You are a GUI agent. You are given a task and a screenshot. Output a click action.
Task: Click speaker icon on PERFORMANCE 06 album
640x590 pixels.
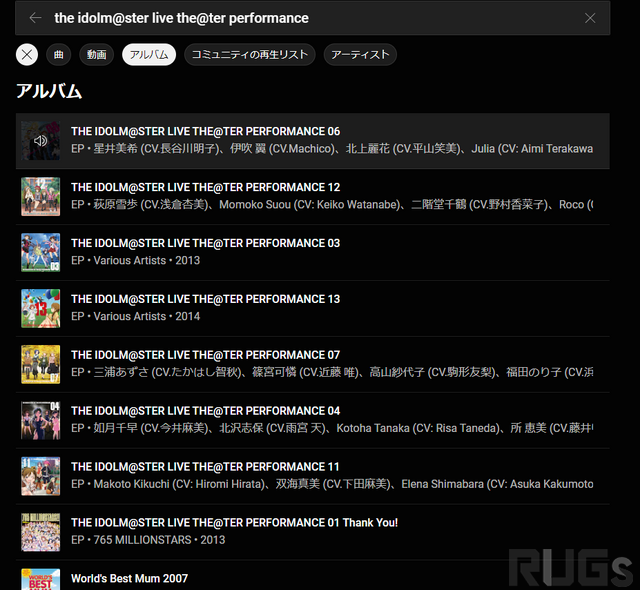(41, 141)
